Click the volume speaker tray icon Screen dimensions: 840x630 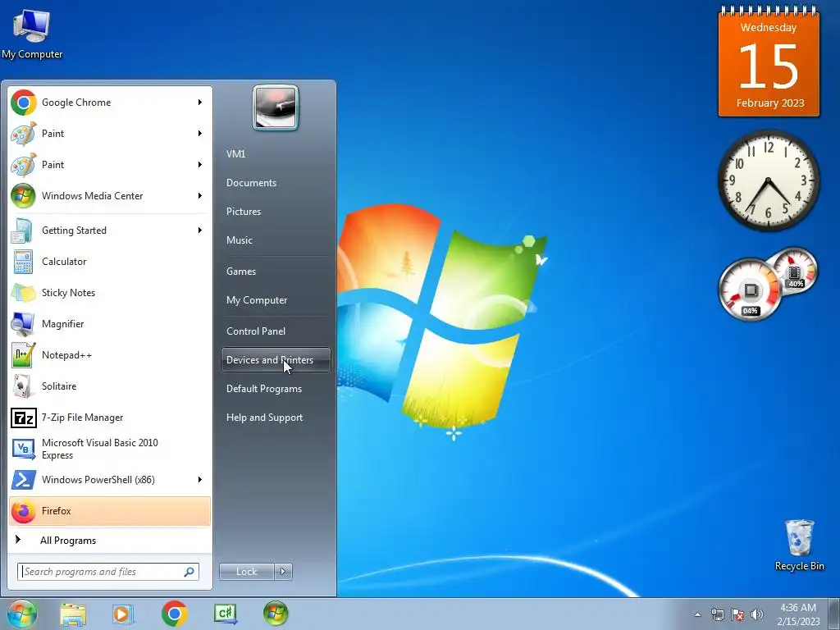pos(757,614)
